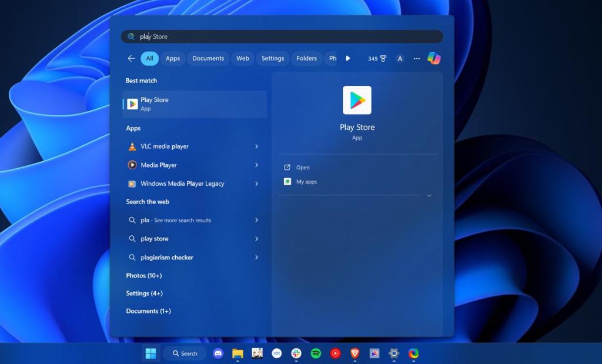This screenshot has height=364, width=602.
Task: Open the Photos (10+) results group
Action: pyautogui.click(x=144, y=276)
